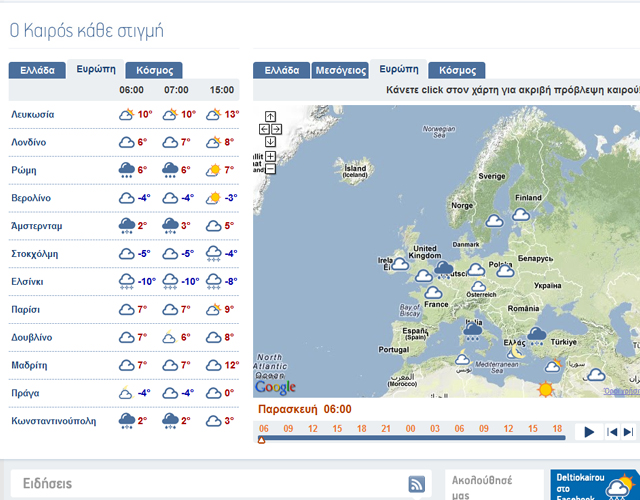Open the Μεσόγειος map tab
640x500 pixels.
340,70
